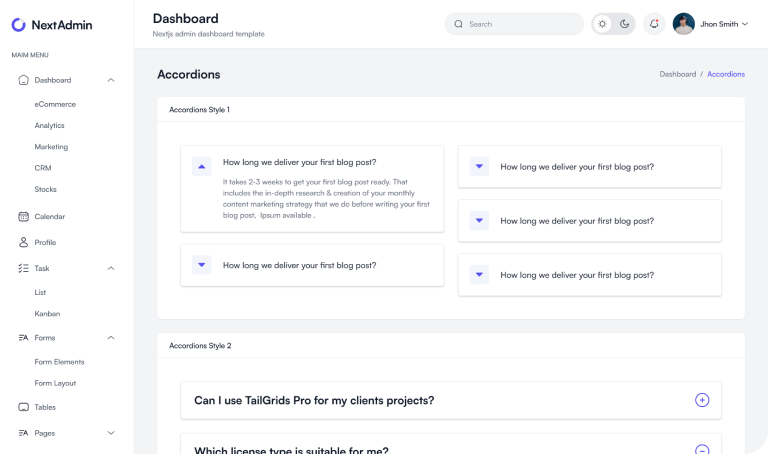Expand the TailGrids Pro question plus icon
This screenshot has height=454, width=768.
(x=702, y=400)
